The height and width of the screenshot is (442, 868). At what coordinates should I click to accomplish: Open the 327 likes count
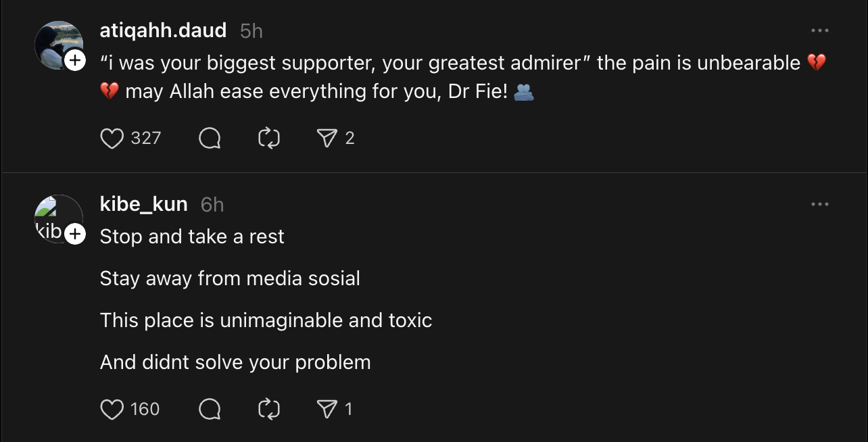(145, 139)
